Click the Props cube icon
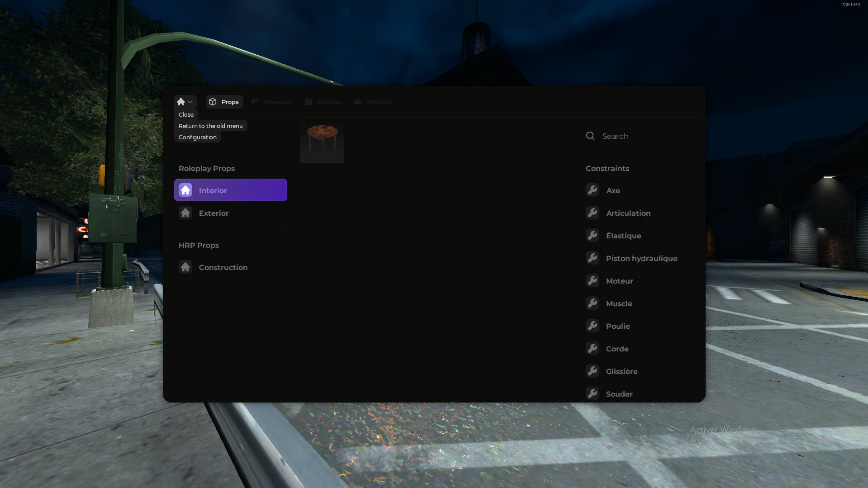Viewport: 868px width, 488px height. [213, 102]
